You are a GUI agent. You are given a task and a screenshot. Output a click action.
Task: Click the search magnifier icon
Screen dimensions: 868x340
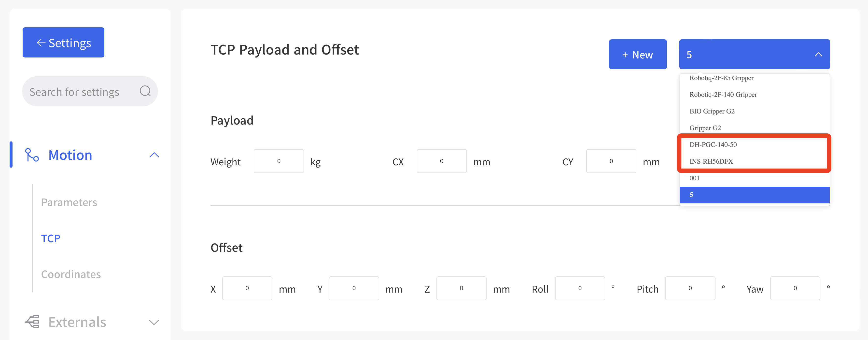pyautogui.click(x=145, y=91)
